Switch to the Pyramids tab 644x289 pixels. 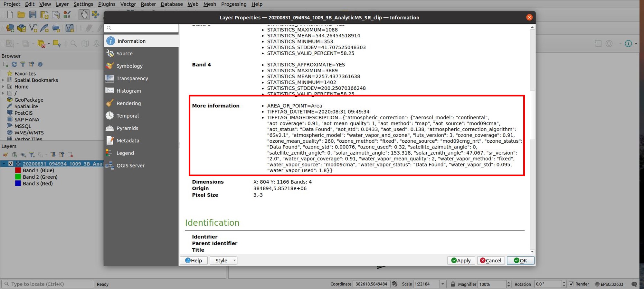[141, 128]
